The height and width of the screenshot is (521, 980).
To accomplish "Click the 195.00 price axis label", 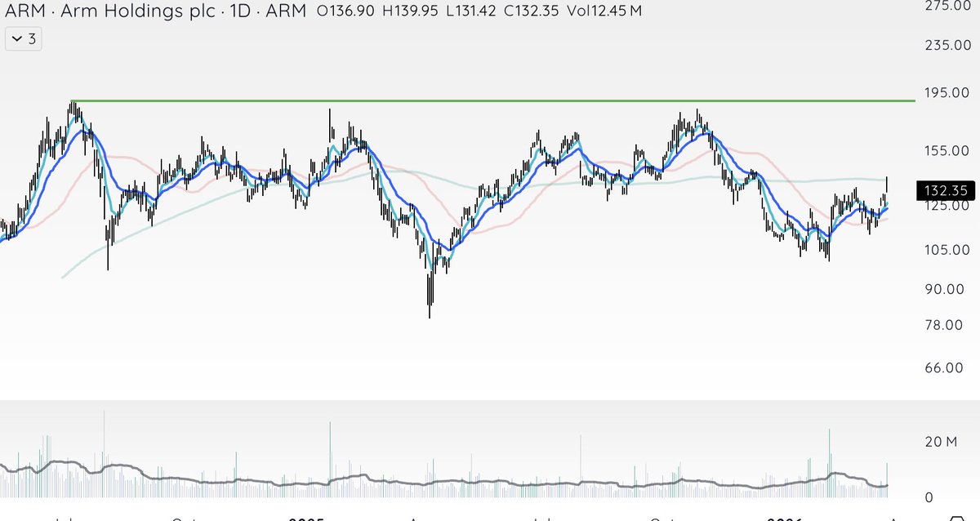I will pos(947,93).
